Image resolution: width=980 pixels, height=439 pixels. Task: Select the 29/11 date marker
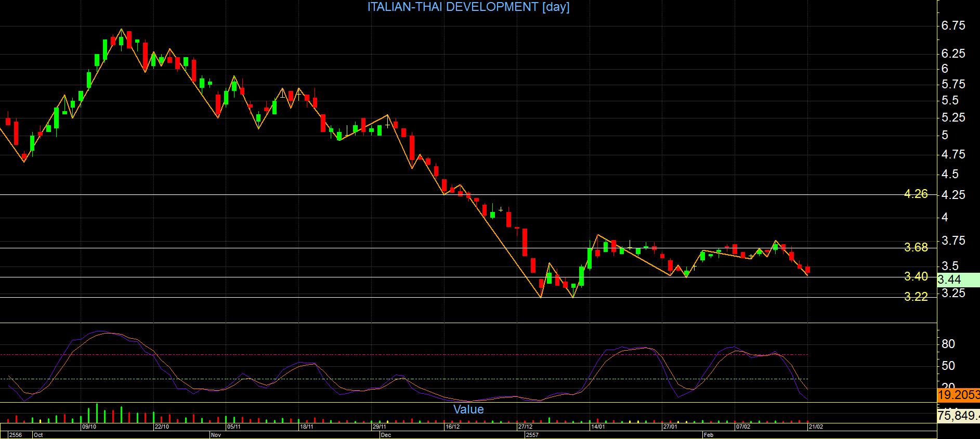[x=379, y=427]
